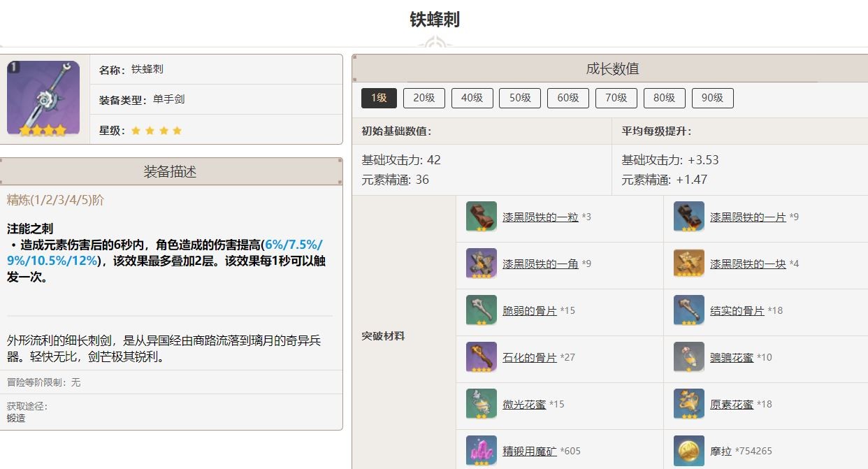The width and height of the screenshot is (868, 469).
Task: Click the 基础攻击力: +3.53 value
Action: (670, 160)
